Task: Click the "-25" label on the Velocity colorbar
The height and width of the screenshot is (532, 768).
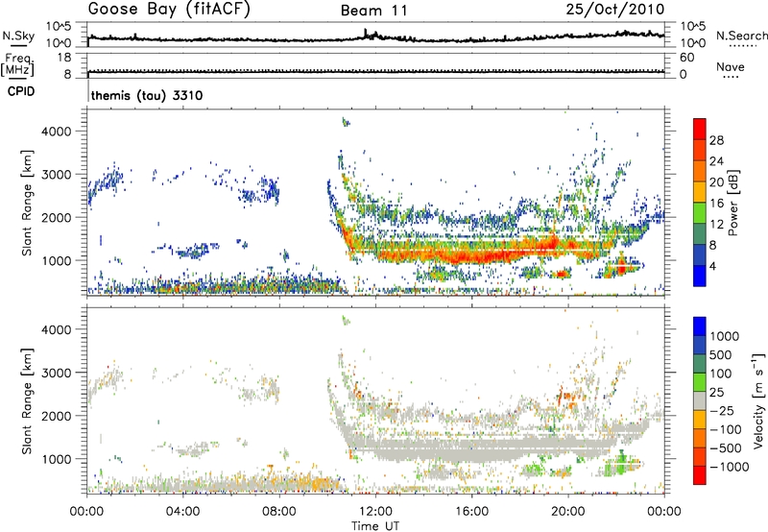Action: point(722,411)
